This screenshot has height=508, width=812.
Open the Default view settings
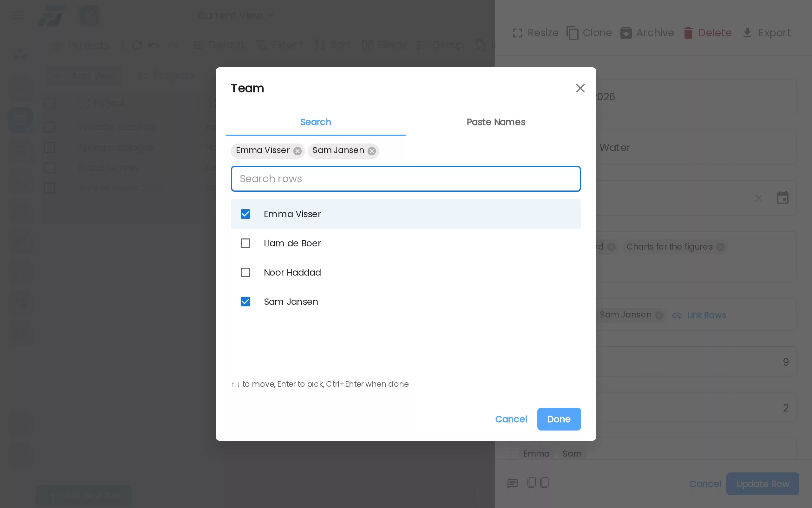click(219, 45)
